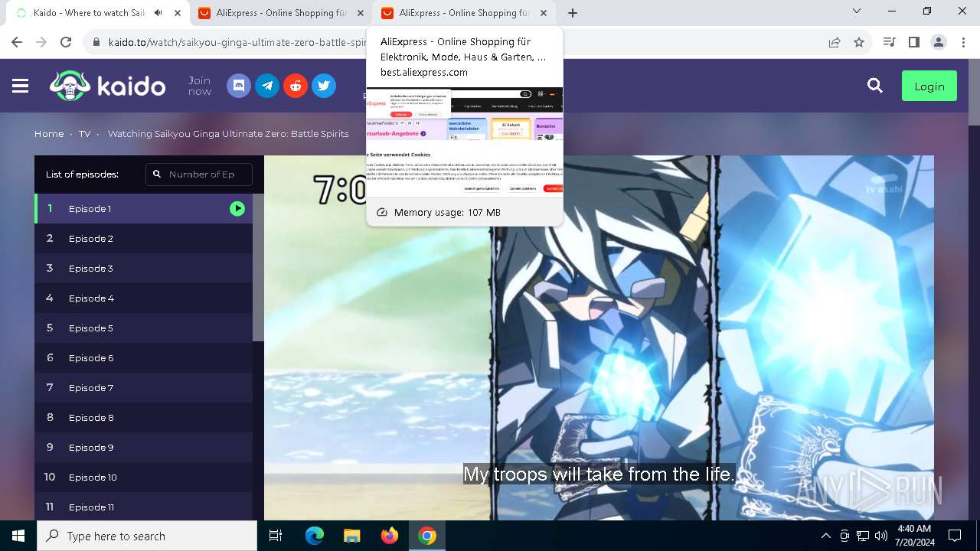Open the Chrome profile icon
This screenshot has height=551, width=980.
coord(938,42)
